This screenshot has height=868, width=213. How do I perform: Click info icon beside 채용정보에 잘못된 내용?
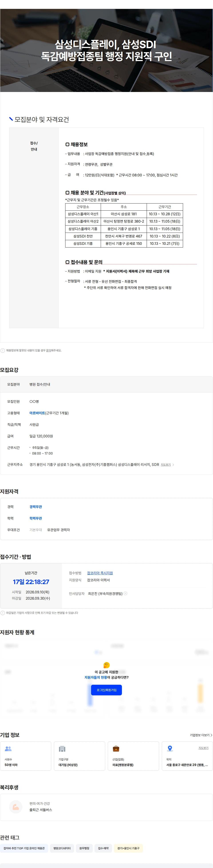click(x=3, y=350)
